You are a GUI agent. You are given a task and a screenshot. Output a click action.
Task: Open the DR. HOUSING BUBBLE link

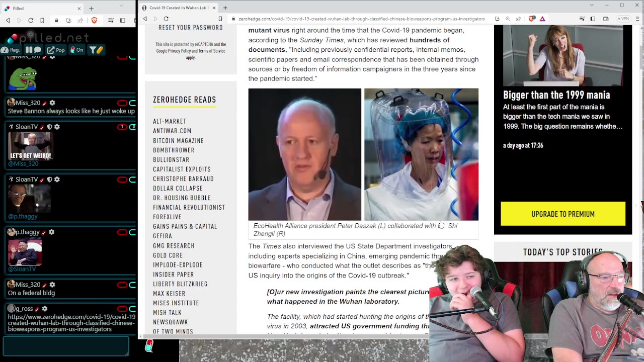tap(182, 198)
